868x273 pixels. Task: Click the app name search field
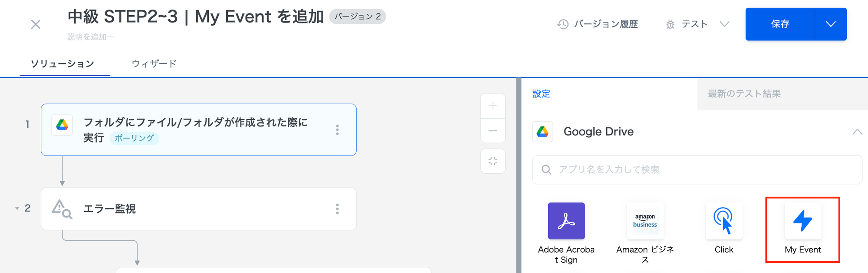click(x=697, y=169)
